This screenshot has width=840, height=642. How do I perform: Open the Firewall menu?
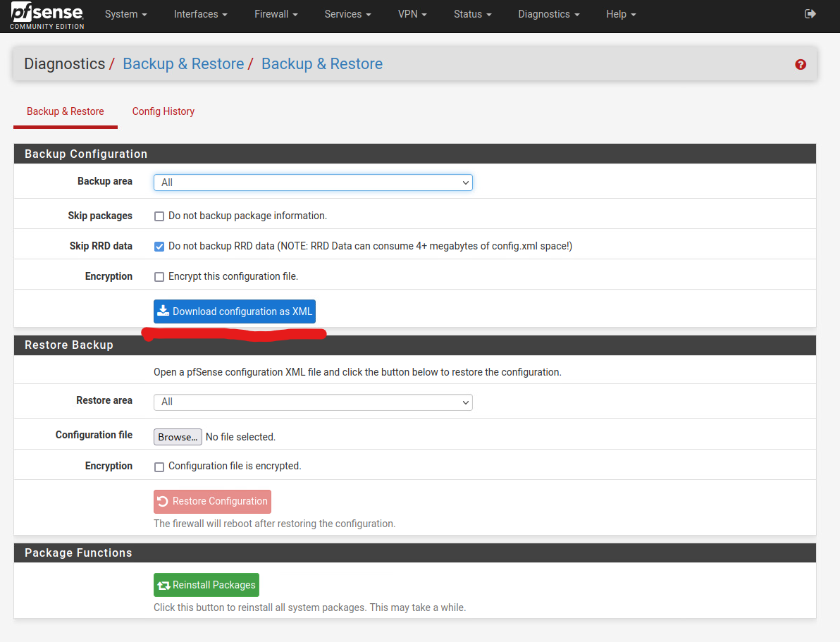click(x=276, y=15)
